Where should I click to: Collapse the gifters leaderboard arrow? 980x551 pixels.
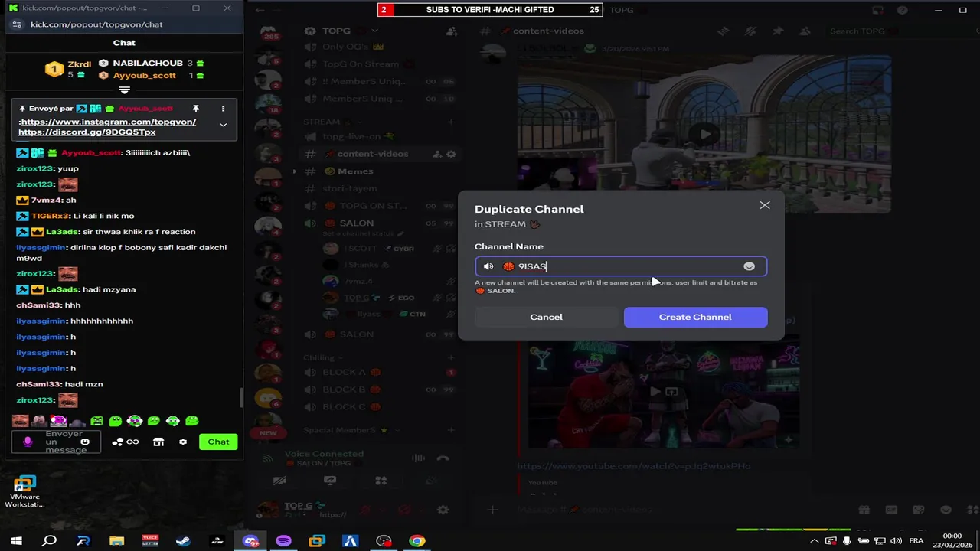pyautogui.click(x=124, y=90)
